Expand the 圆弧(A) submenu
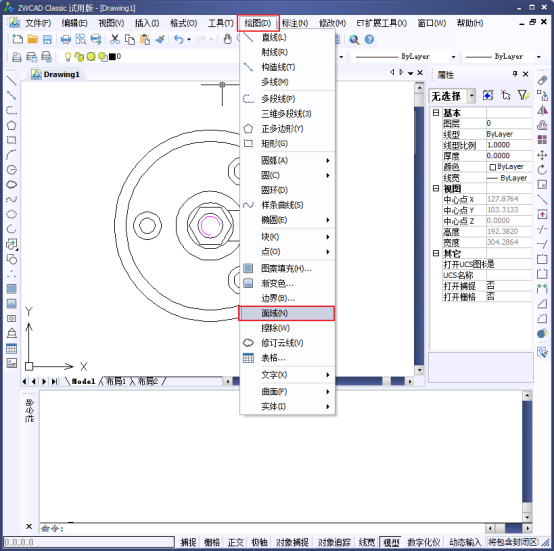The image size is (554, 551). 287,160
